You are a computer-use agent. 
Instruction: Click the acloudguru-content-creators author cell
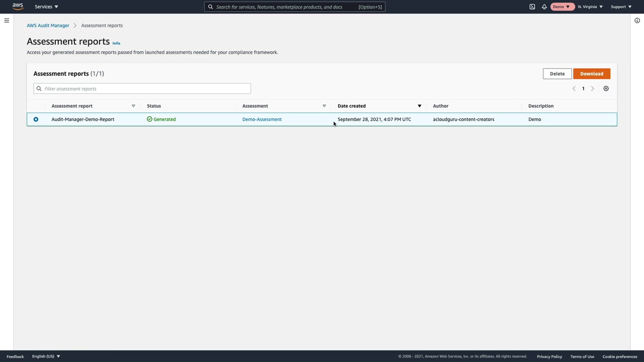tap(463, 119)
